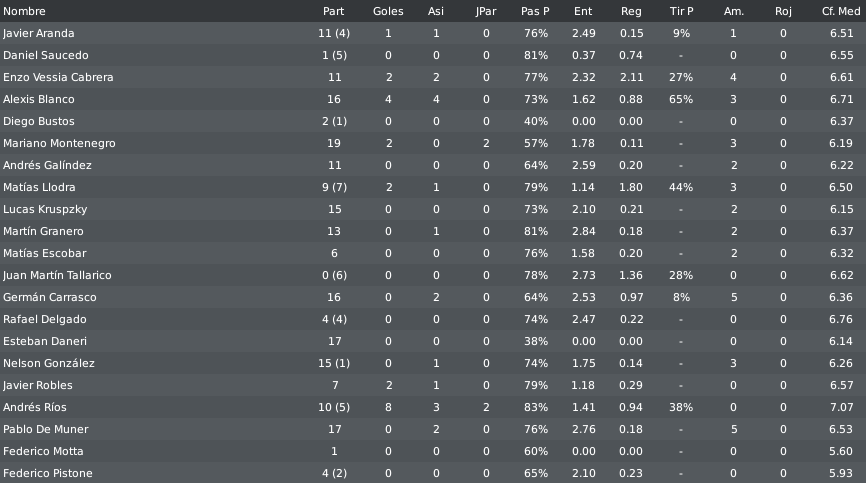Select player Alexis Blanco
The height and width of the screenshot is (483, 866).
click(x=39, y=99)
